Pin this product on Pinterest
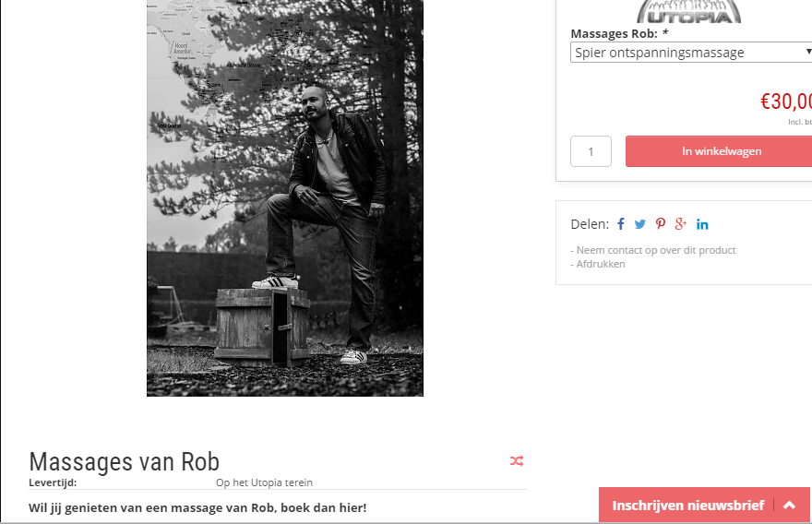 point(661,223)
